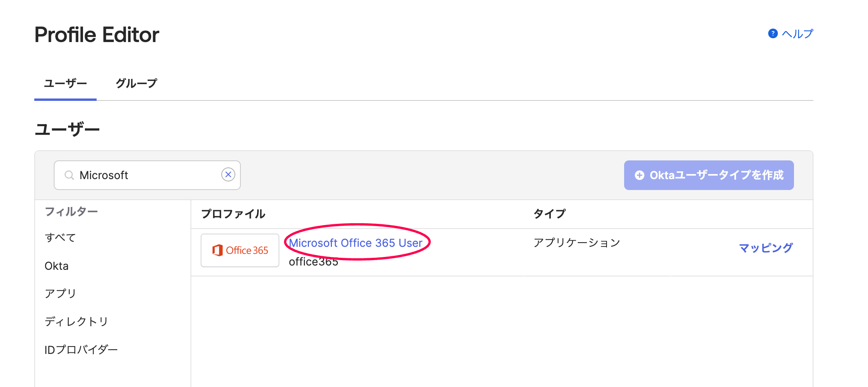The width and height of the screenshot is (868, 387).
Task: Clear the Microsoft search field
Action: pyautogui.click(x=228, y=175)
